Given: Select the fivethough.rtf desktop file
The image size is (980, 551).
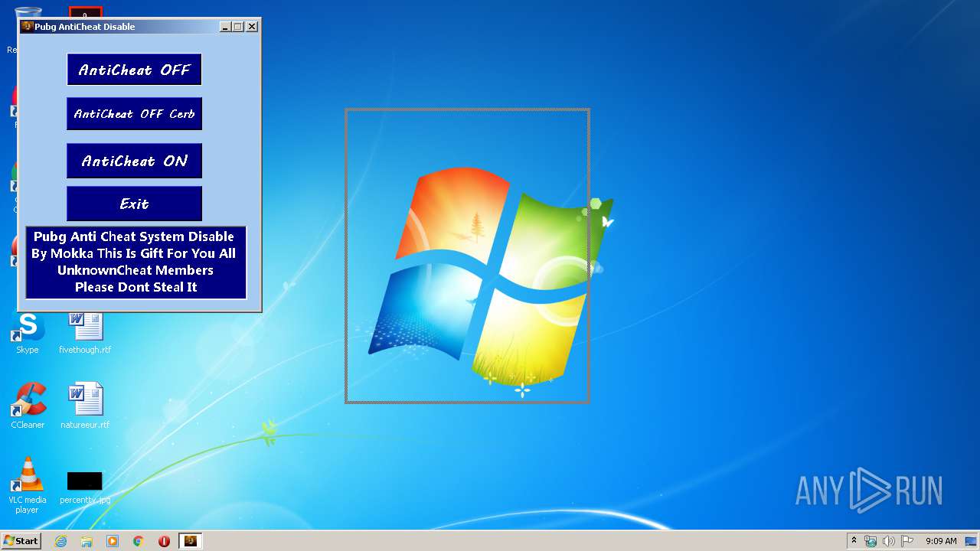Looking at the screenshot, I should (x=85, y=333).
